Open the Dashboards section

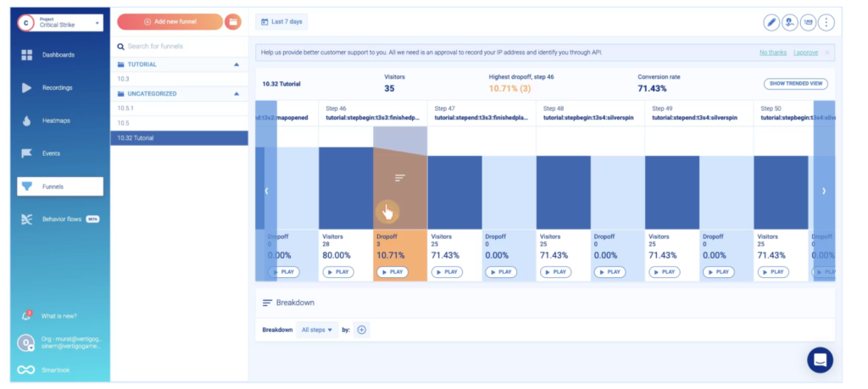[60, 55]
